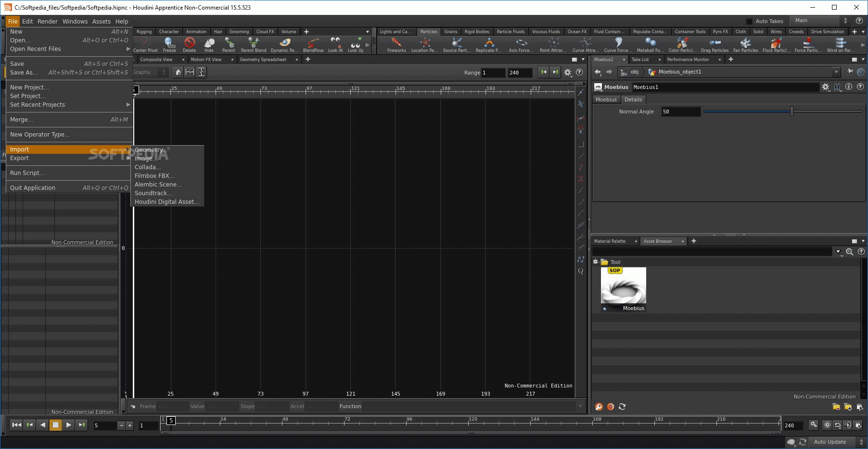The width and height of the screenshot is (868, 449).
Task: Toggle the pin pane button beside path
Action: pos(850,72)
